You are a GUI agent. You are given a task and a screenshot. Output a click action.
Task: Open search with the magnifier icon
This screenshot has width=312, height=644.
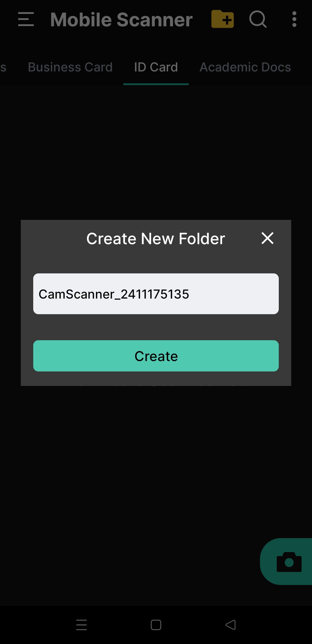[x=258, y=19]
